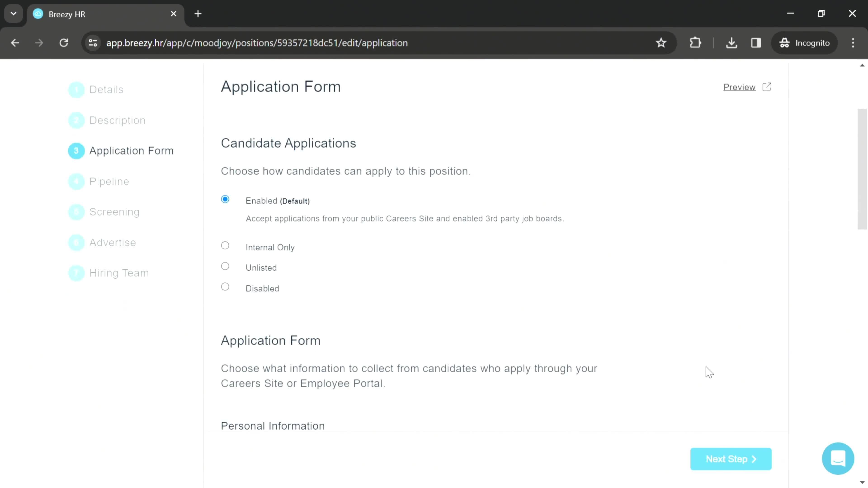Click the Hiring Team step icon
Screen dimensions: 868x488
[76, 273]
